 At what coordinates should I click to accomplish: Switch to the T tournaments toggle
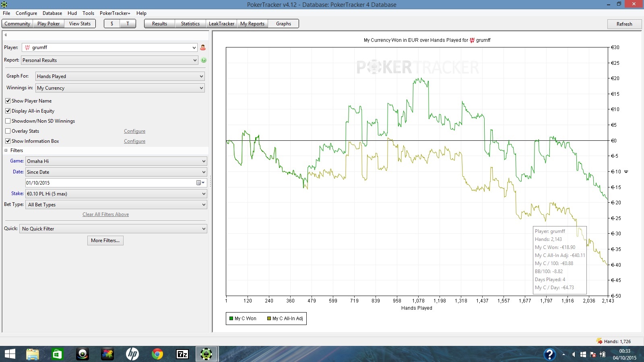tap(128, 24)
